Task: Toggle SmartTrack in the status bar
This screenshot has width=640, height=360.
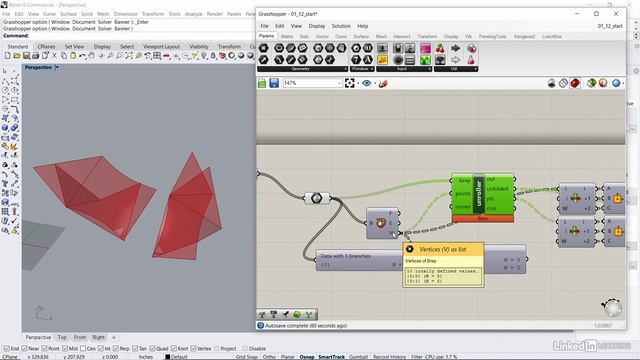Action: pyautogui.click(x=331, y=357)
